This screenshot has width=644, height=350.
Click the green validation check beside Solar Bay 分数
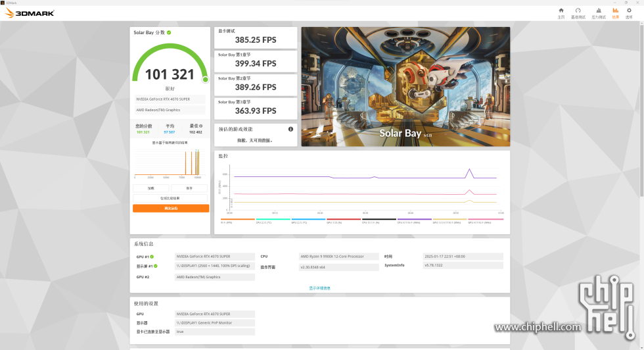[x=169, y=32]
